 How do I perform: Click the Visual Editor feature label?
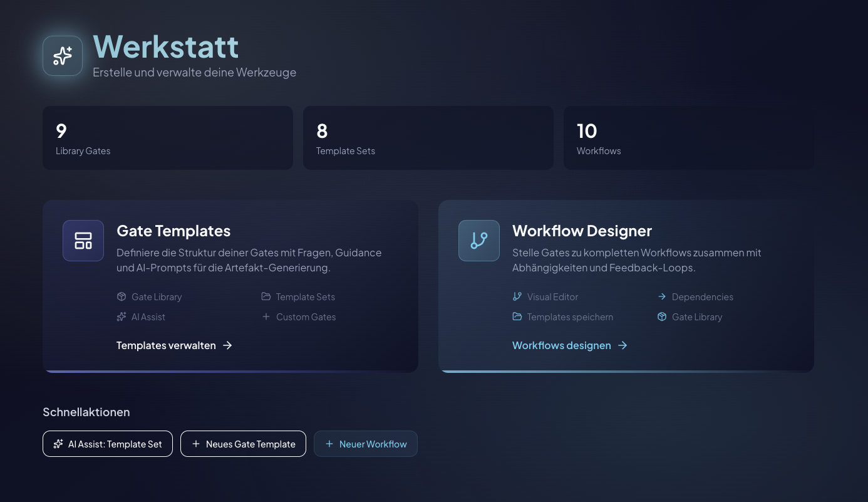tap(553, 297)
